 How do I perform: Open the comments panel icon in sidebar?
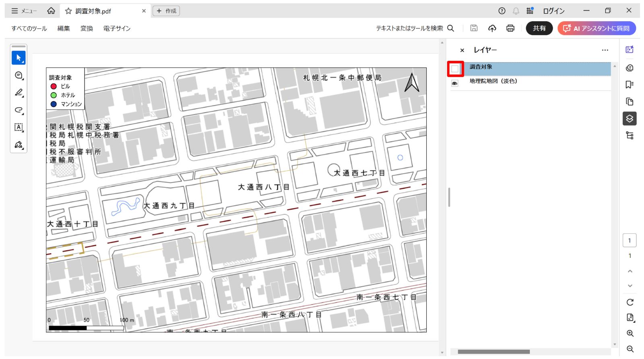click(x=630, y=68)
